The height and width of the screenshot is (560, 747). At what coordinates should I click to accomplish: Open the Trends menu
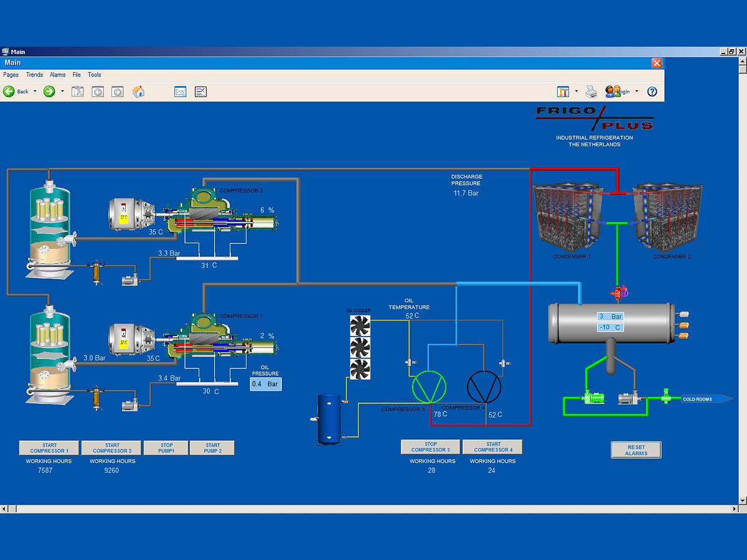(34, 75)
